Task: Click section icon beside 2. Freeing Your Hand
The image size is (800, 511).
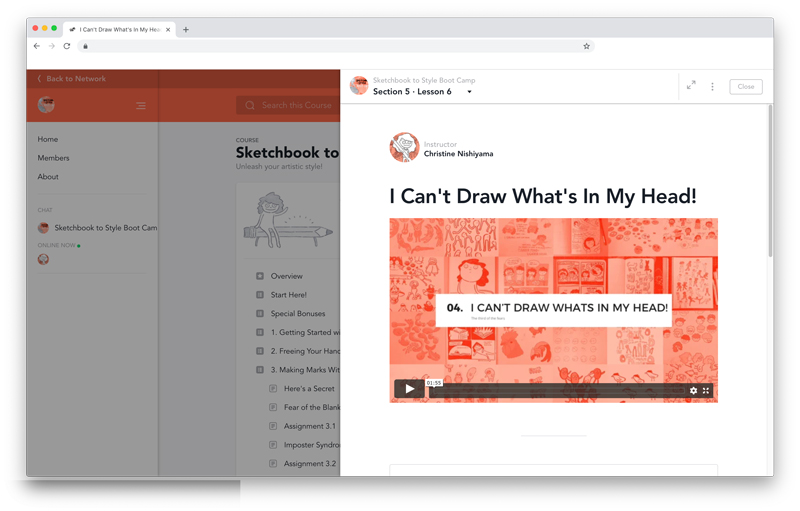Action: [x=260, y=351]
